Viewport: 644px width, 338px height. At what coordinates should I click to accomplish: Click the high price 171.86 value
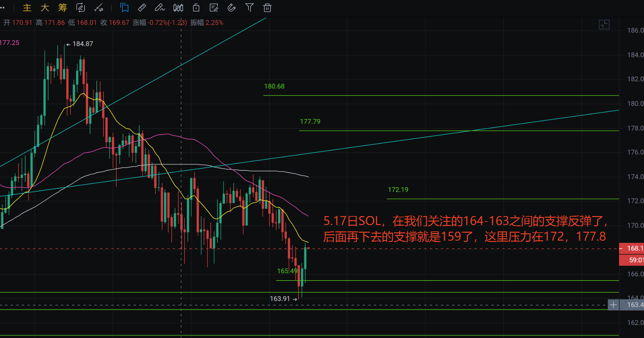pyautogui.click(x=54, y=23)
